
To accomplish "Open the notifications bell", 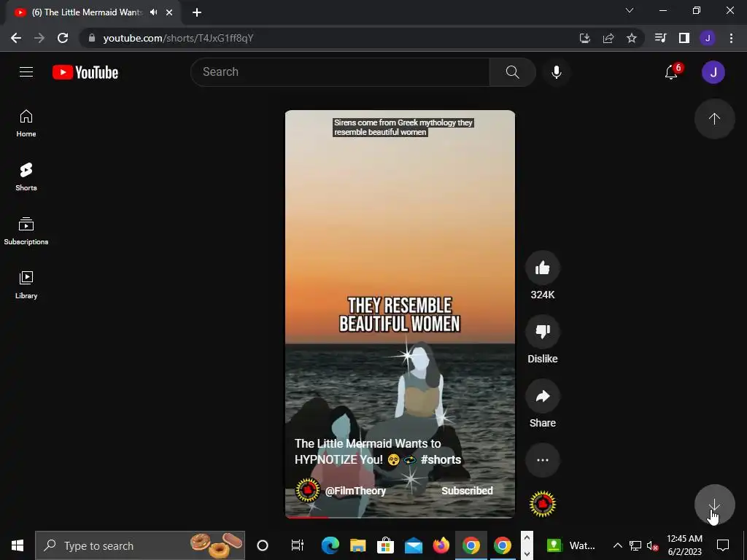I will pyautogui.click(x=672, y=72).
